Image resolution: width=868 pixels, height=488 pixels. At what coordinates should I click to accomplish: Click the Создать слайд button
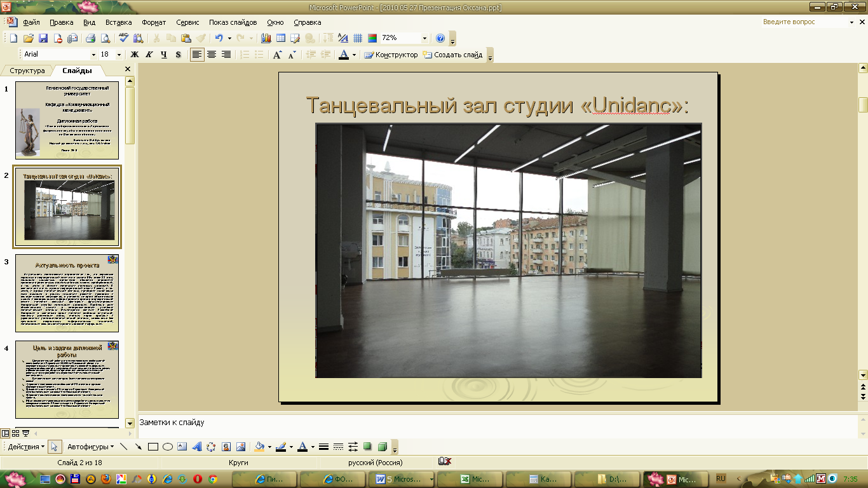452,55
